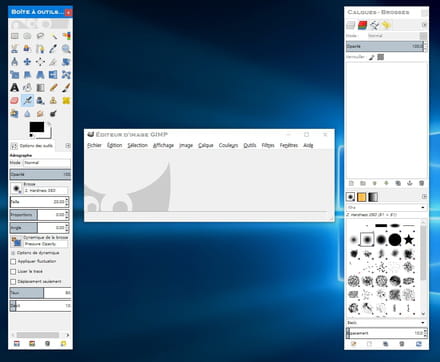Open the toolbox Mode dropdown
440x362 pixels.
47,163
